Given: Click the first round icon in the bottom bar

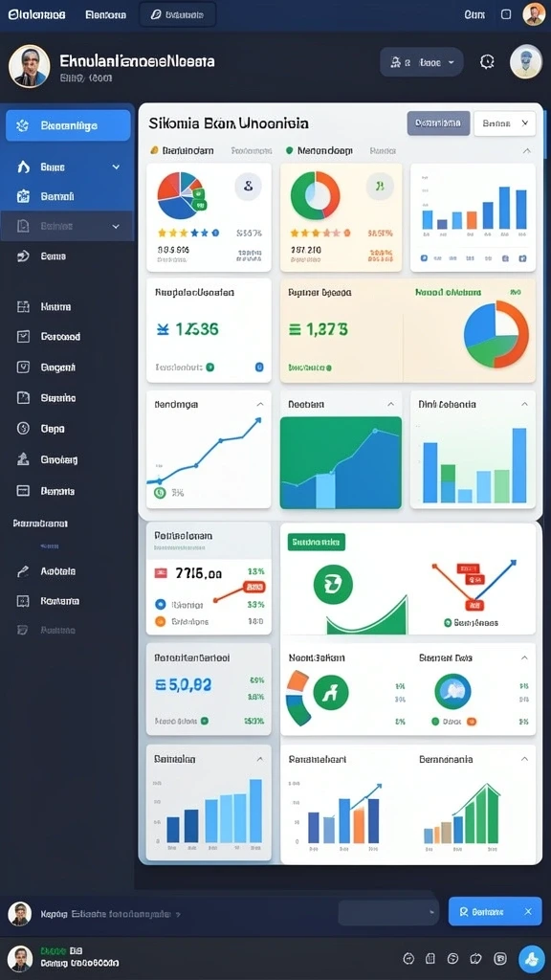Looking at the screenshot, I should (x=409, y=958).
